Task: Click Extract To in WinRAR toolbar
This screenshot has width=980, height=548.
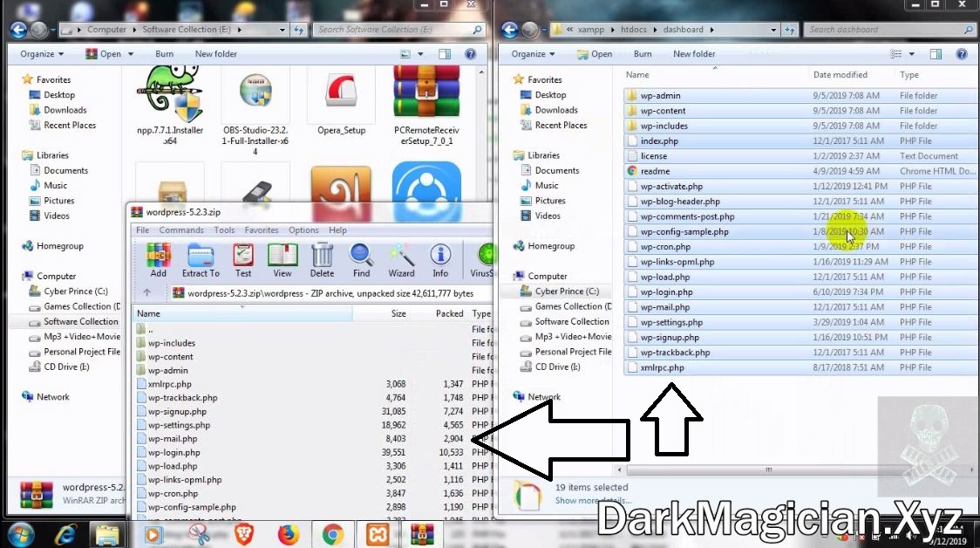Action: click(201, 260)
